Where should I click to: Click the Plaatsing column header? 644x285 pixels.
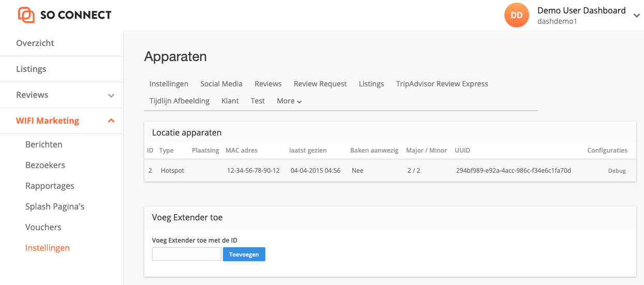point(206,151)
